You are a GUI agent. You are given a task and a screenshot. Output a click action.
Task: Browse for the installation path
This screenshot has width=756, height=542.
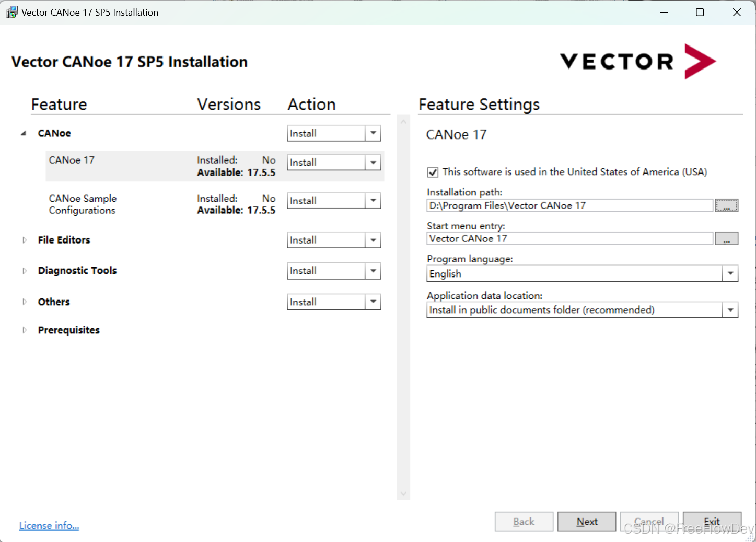(727, 205)
